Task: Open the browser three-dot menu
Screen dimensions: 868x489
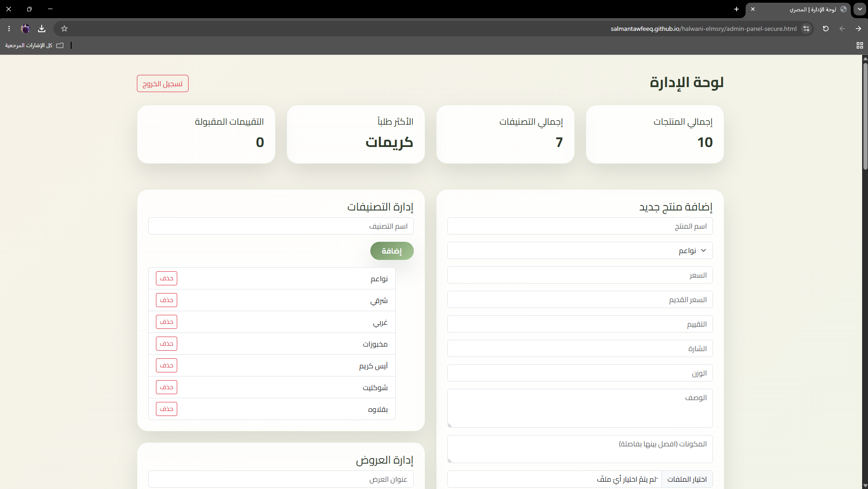Action: [x=9, y=29]
